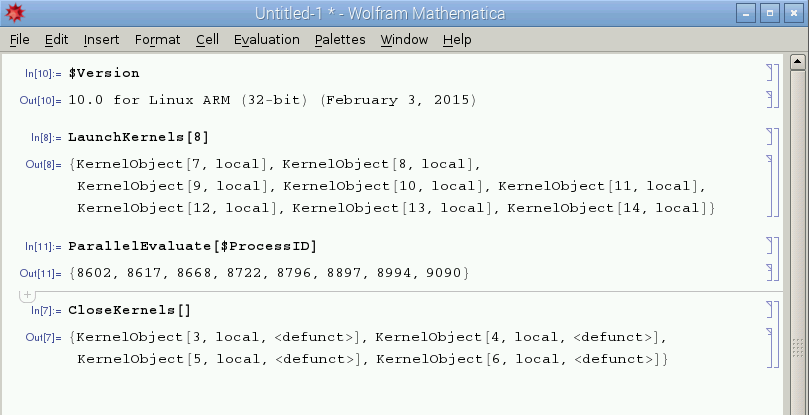809x415 pixels.
Task: Click the ParallelEvaluate[$ProcessID] input text
Action: (x=192, y=246)
